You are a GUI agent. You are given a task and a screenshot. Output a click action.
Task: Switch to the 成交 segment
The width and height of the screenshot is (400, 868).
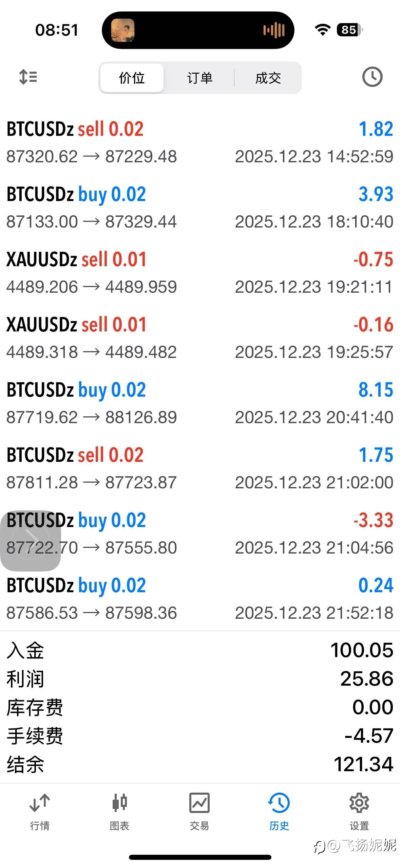(268, 78)
